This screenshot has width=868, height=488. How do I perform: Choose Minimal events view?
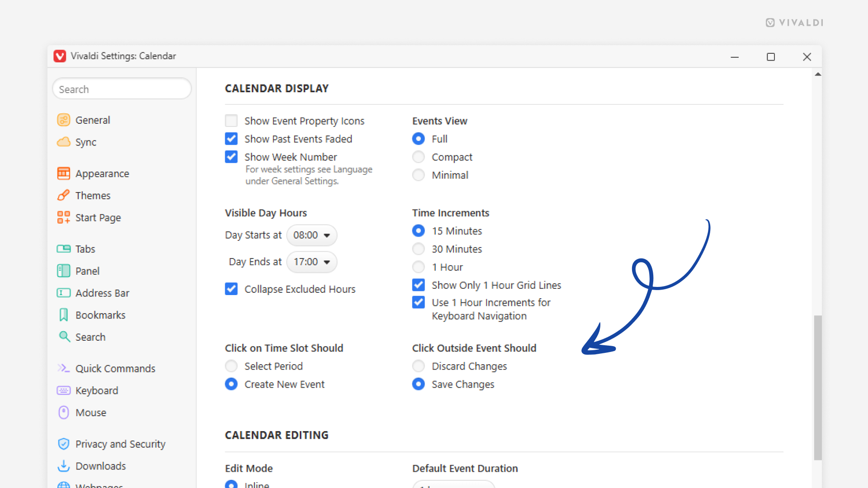point(419,175)
